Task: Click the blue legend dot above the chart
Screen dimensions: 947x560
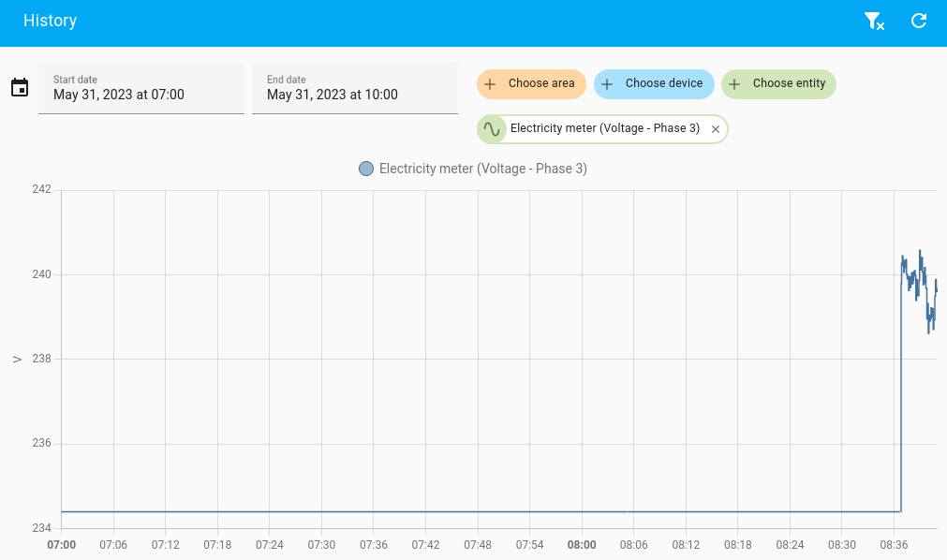Action: [x=365, y=169]
